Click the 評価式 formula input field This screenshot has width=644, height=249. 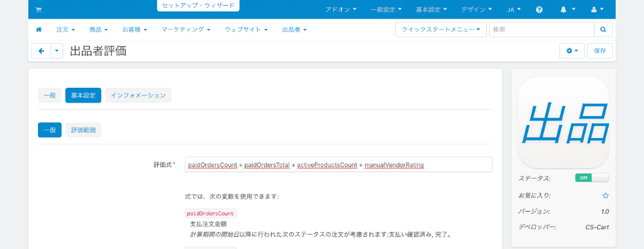point(339,164)
